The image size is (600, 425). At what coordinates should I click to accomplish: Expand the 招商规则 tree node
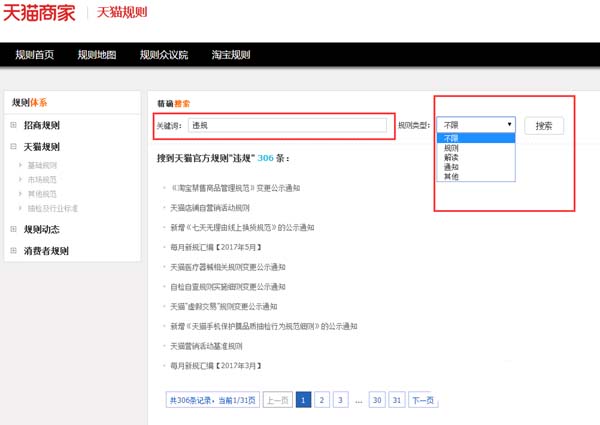13,125
